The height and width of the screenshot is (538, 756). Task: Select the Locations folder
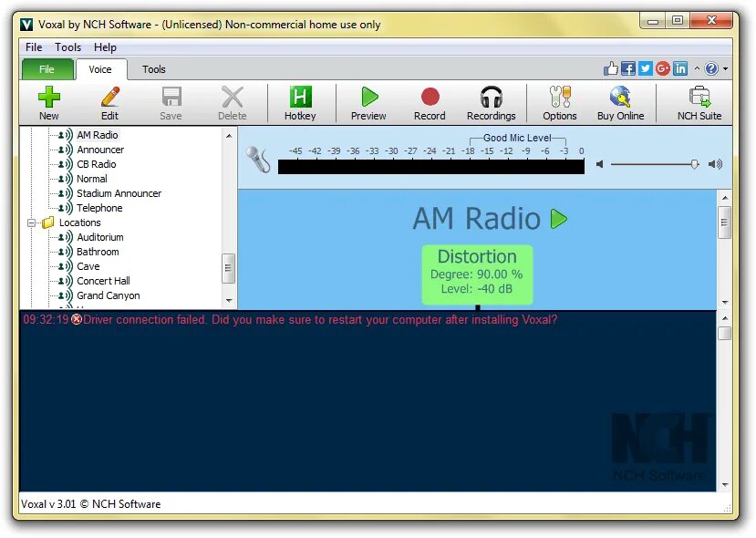pos(79,222)
